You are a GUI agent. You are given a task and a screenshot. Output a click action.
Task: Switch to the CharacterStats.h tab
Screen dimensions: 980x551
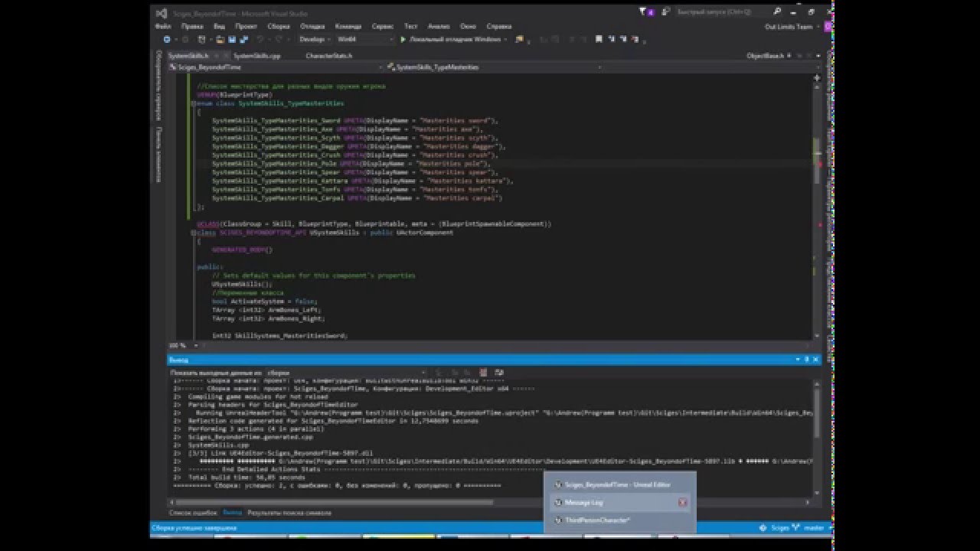tap(329, 56)
